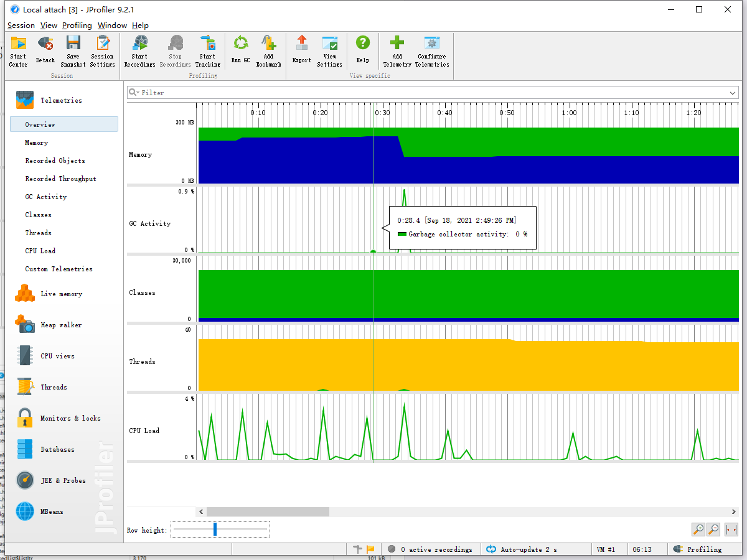Screen dimensions: 747x560
Task: Select GC Activity in the Telemetries list
Action: pyautogui.click(x=45, y=197)
